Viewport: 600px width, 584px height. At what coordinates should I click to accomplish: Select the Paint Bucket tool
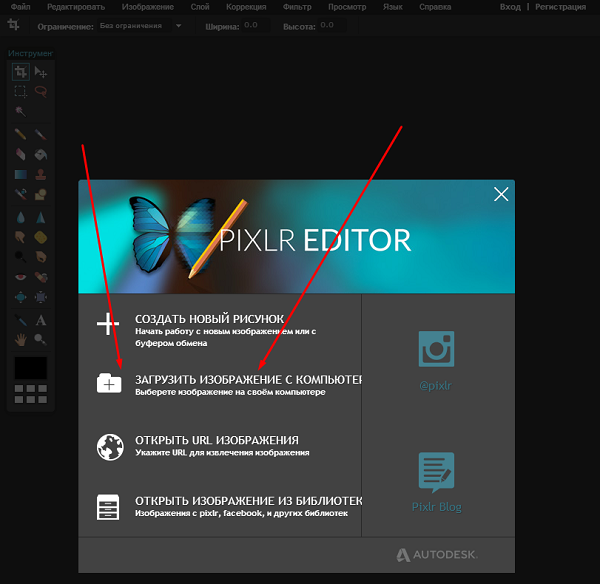pyautogui.click(x=41, y=154)
